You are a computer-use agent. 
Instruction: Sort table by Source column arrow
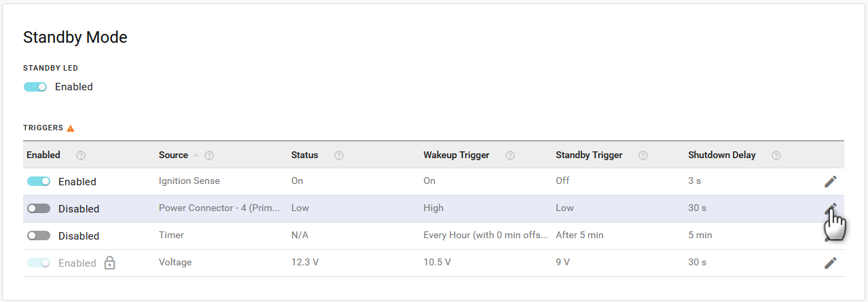196,155
